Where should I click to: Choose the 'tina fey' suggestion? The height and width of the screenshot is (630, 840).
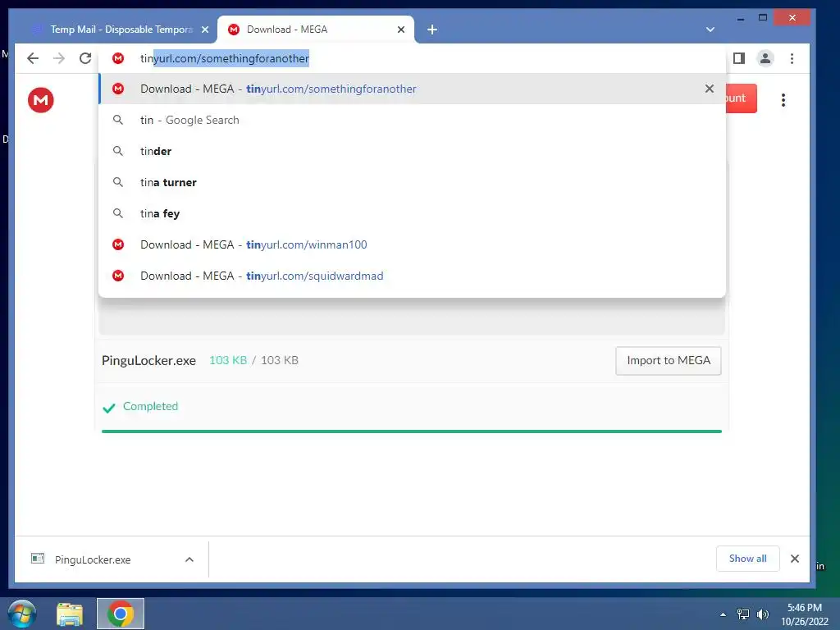coord(412,213)
